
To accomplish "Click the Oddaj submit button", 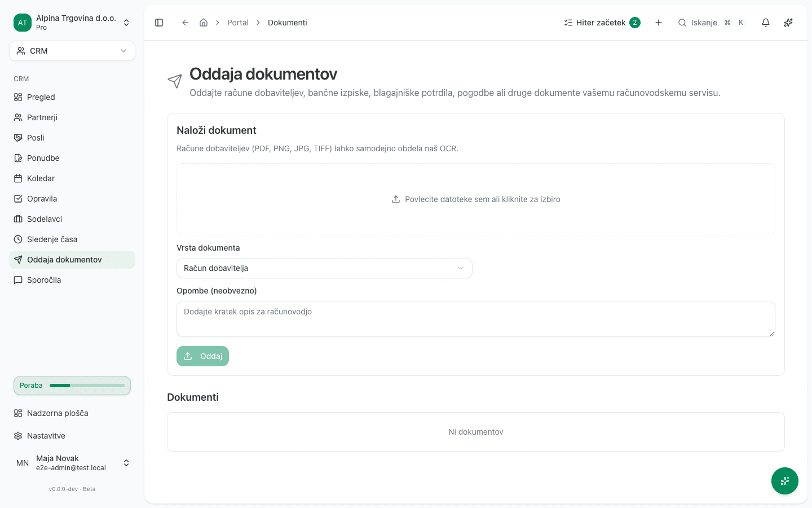I will tap(202, 356).
